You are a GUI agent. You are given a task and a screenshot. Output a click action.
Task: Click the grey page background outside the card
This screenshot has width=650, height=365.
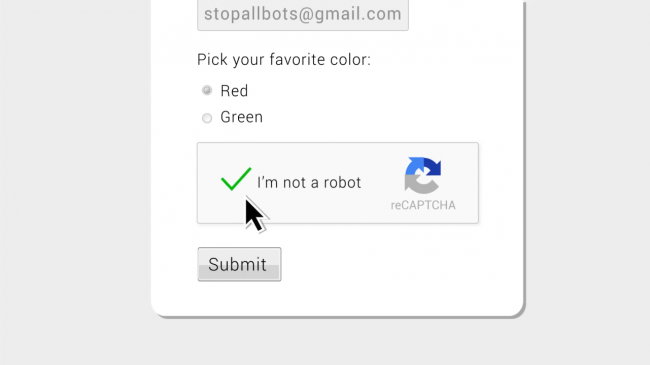pos(75,182)
